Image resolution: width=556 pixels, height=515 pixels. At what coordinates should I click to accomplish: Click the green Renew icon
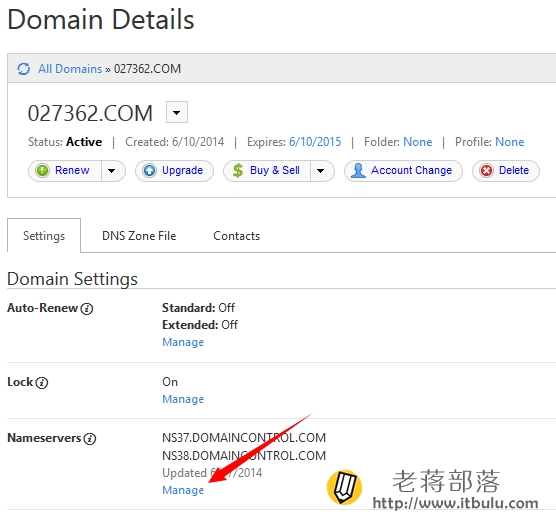pos(43,171)
